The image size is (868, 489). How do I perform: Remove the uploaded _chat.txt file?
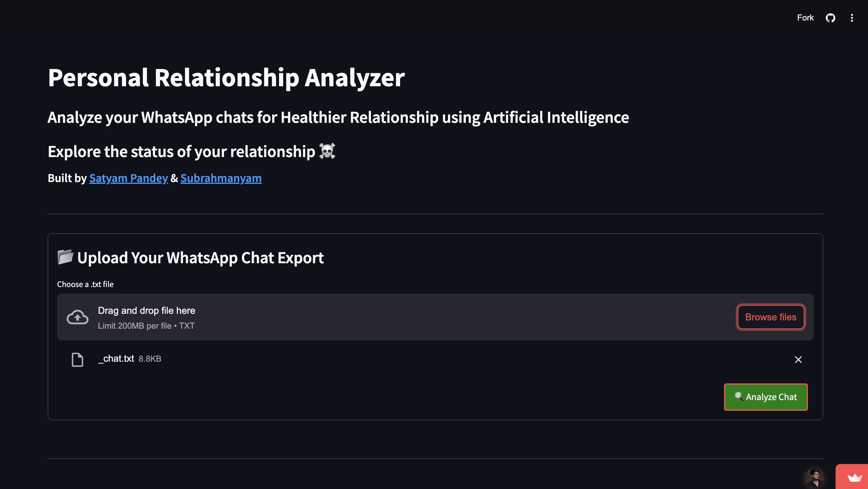[798, 360]
